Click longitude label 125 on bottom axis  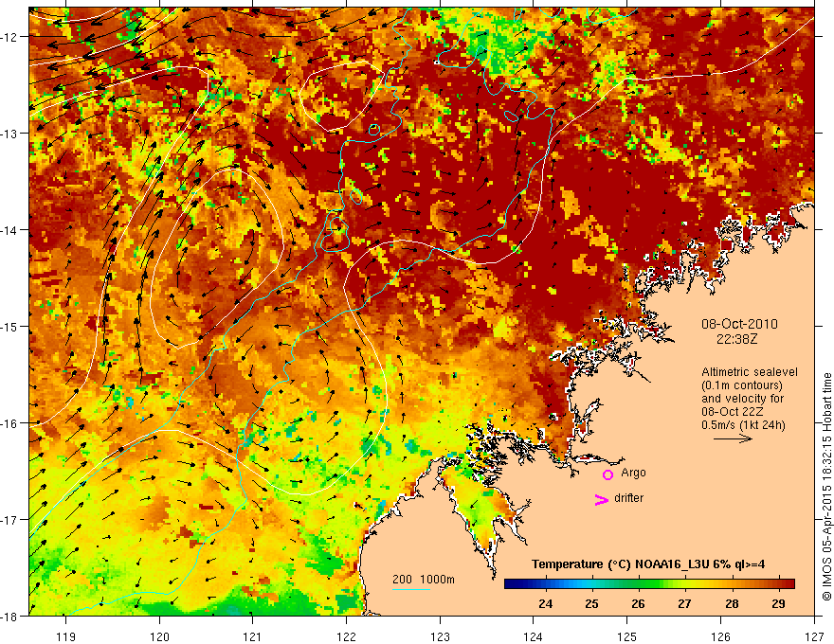click(x=627, y=636)
